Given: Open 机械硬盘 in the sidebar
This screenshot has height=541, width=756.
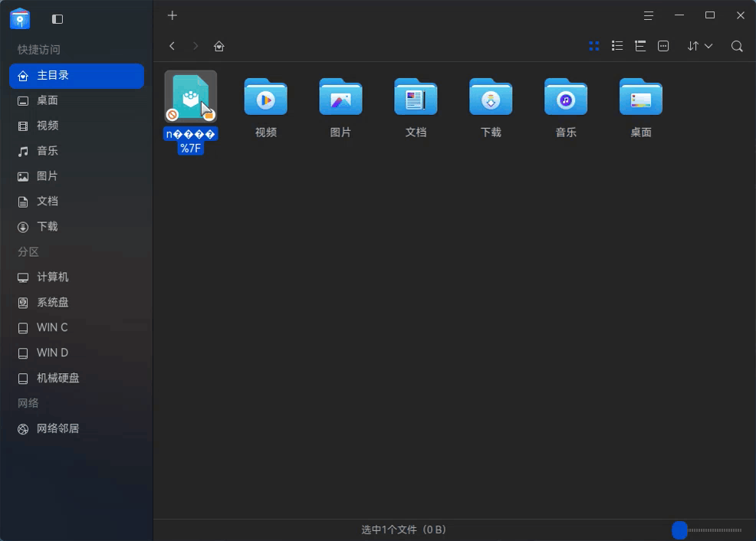Looking at the screenshot, I should point(77,379).
